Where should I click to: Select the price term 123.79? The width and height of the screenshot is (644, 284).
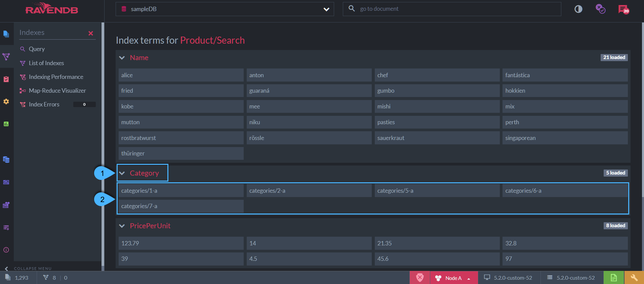[181, 243]
